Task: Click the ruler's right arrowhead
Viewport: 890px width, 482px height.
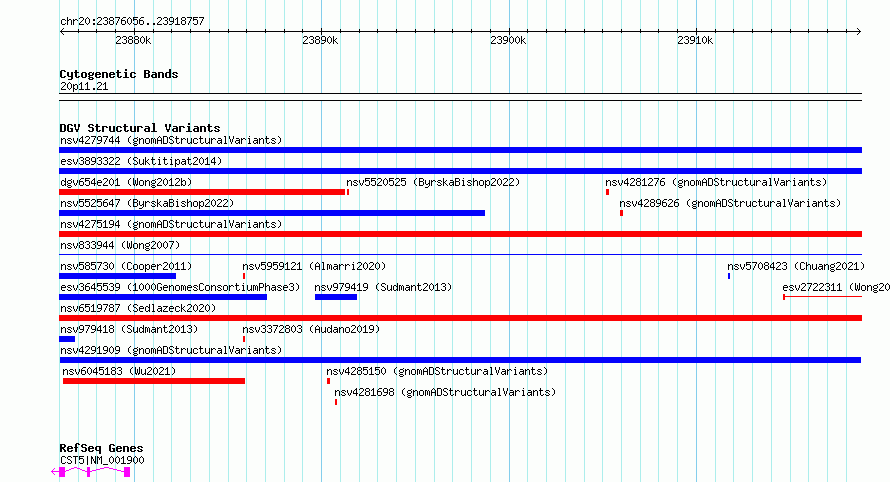Action: 859,31
